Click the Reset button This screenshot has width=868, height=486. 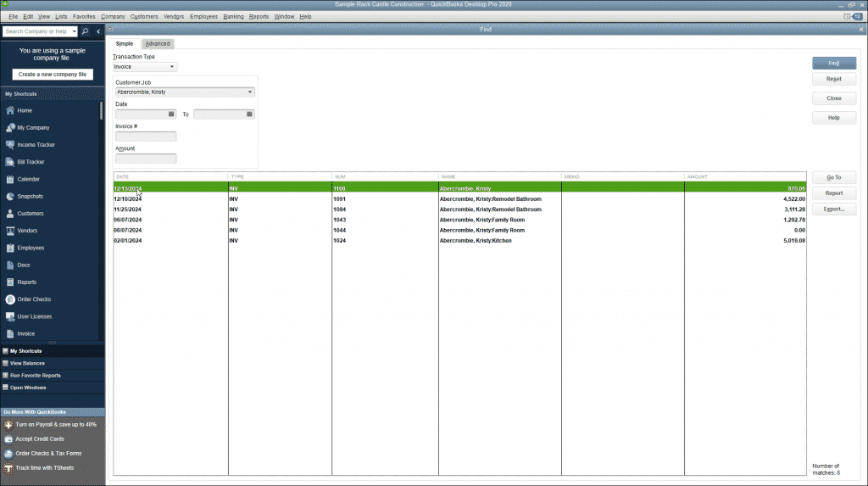tap(834, 79)
